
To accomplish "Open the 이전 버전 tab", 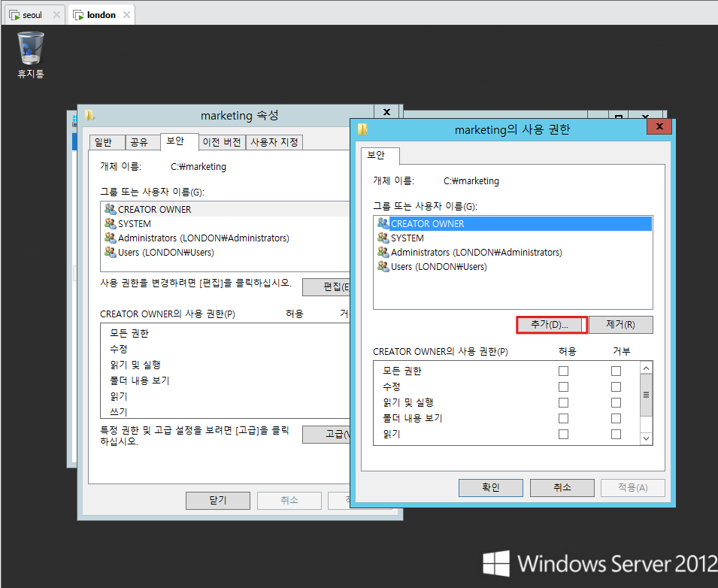I will (222, 142).
